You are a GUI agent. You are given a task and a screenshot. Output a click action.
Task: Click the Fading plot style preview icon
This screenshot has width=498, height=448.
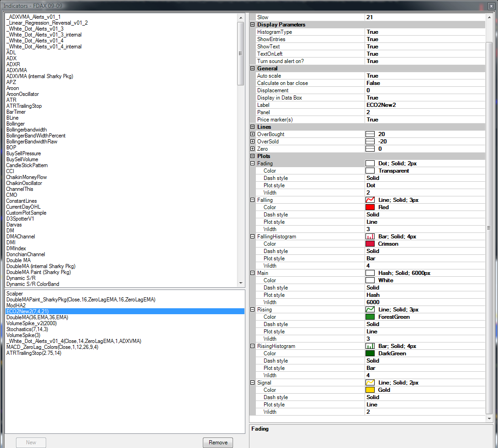(x=370, y=163)
